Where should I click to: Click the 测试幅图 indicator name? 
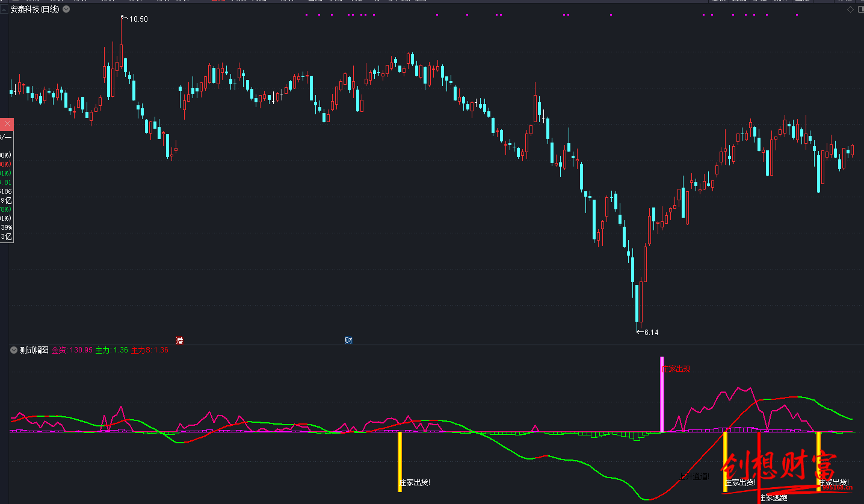[34, 350]
